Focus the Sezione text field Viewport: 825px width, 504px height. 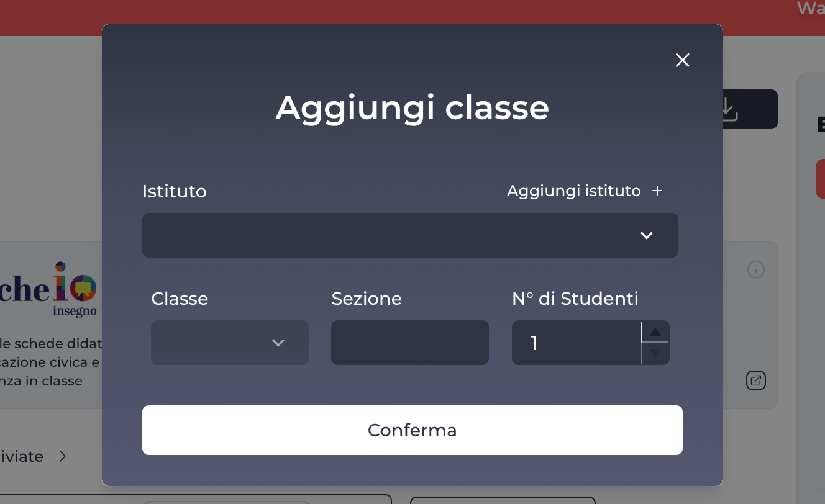[x=409, y=343]
